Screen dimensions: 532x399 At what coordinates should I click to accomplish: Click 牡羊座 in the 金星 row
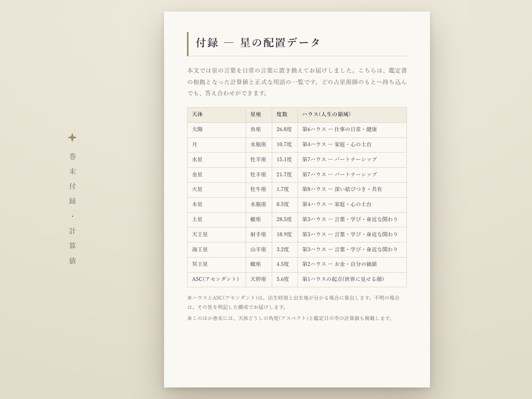259,175
